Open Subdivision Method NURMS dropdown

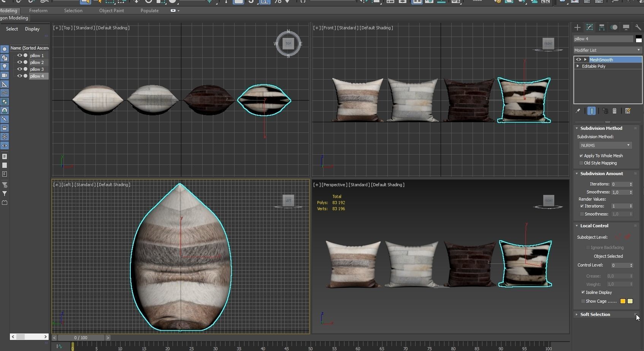(x=605, y=145)
